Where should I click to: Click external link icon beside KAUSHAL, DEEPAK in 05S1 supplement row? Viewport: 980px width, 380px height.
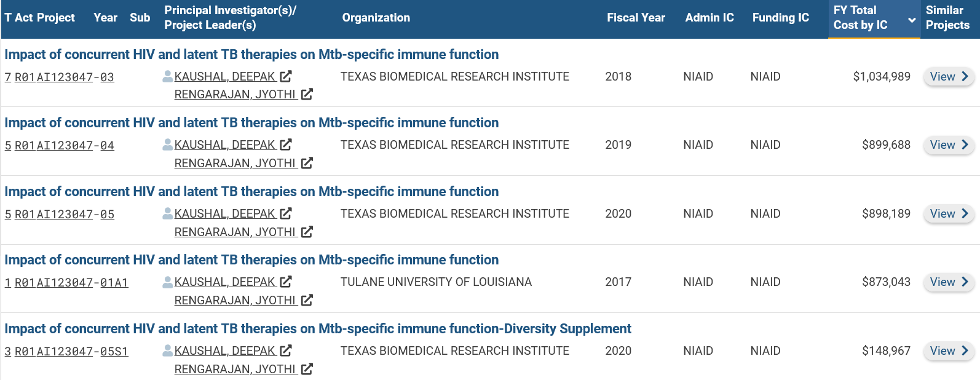285,350
